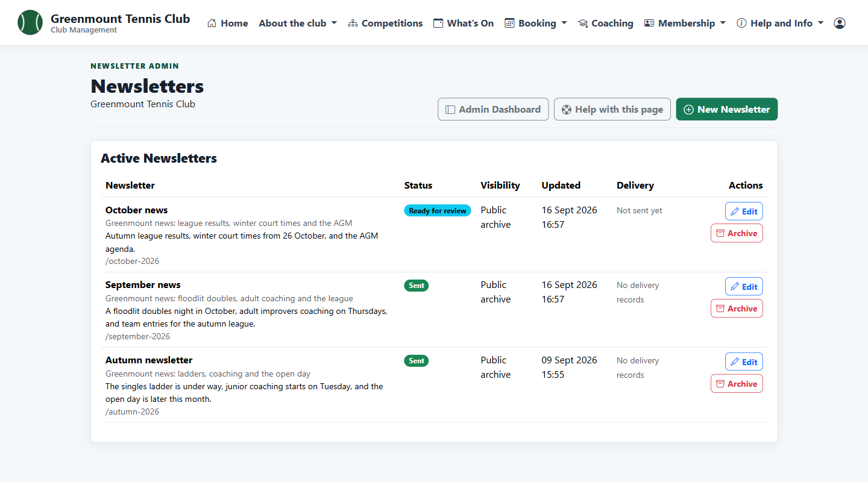The width and height of the screenshot is (868, 482).
Task: Click pencil icon for Autumn newsletter
Action: pos(734,362)
